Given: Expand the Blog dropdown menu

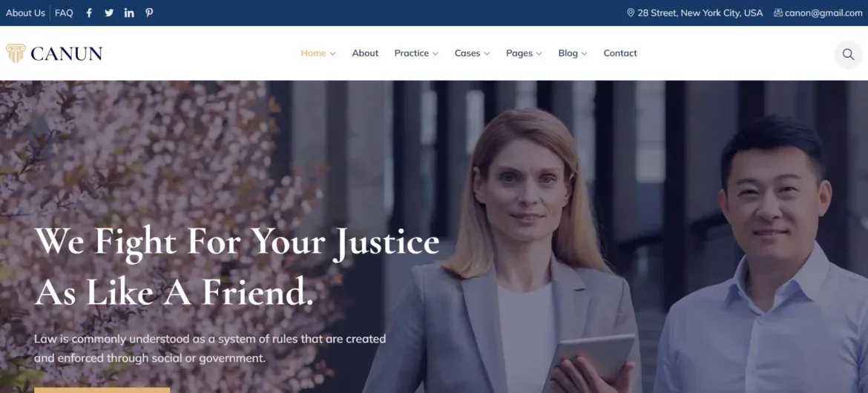Looking at the screenshot, I should [573, 53].
